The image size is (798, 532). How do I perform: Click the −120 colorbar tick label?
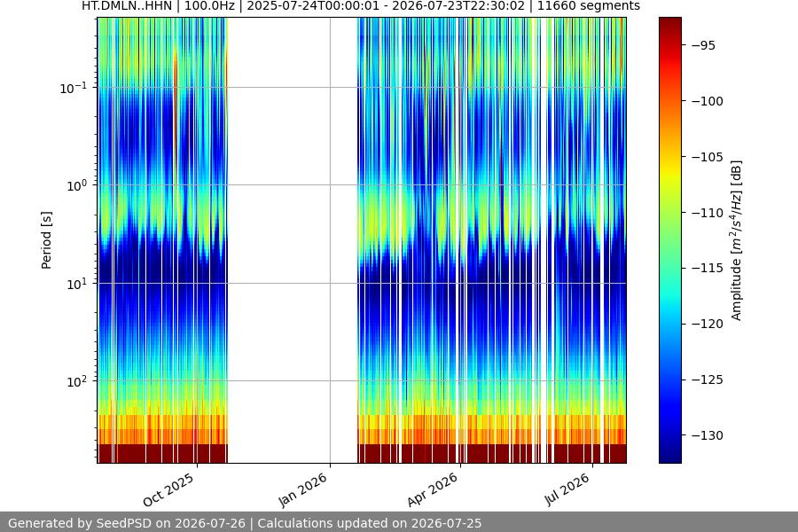tap(707, 324)
